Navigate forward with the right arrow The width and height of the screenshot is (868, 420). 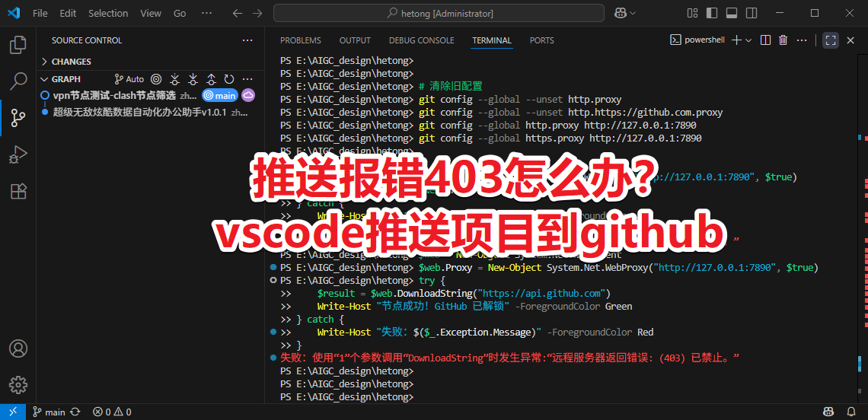coord(257,13)
